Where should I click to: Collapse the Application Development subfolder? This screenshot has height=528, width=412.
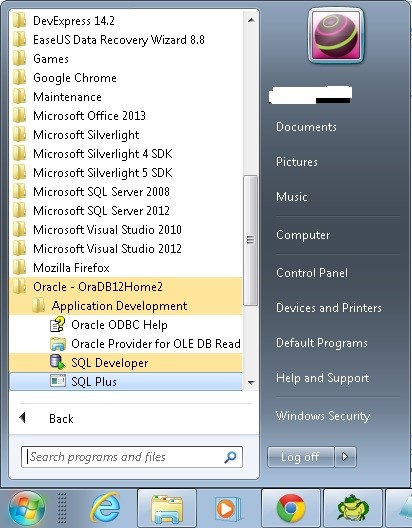(126, 306)
